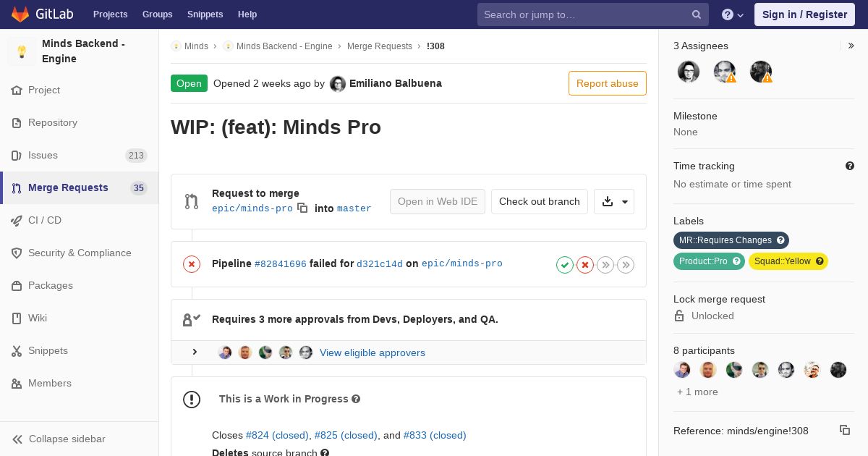Viewport: 868px width, 456px height.
Task: Click the help icon on Product::Pro label
Action: (x=736, y=261)
